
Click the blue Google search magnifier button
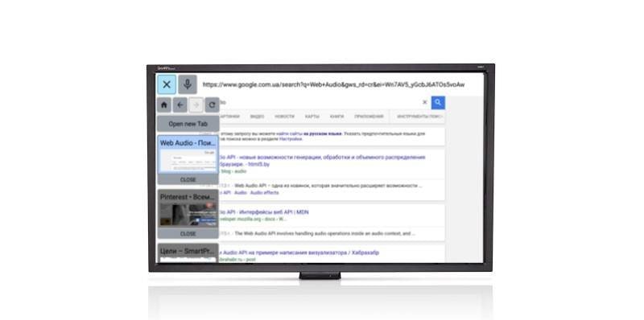tap(438, 103)
